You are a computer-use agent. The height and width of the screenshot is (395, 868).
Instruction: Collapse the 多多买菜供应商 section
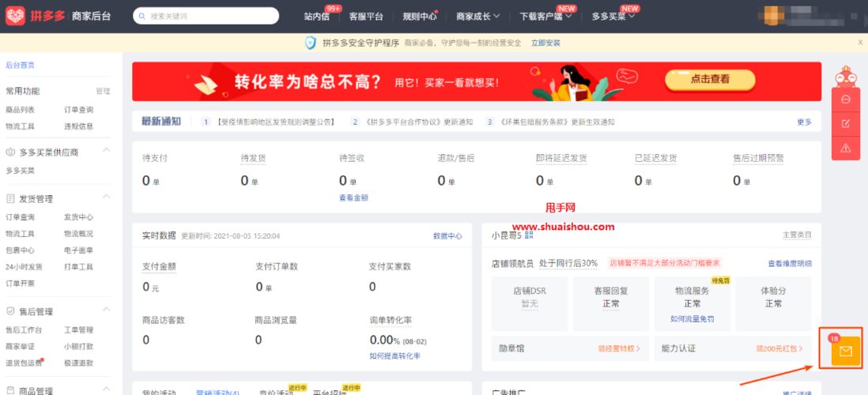pos(106,151)
